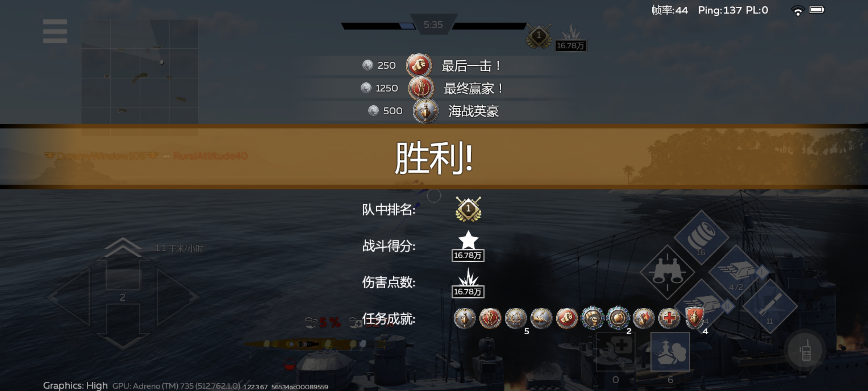This screenshot has height=391, width=868.
Task: Tap the binoculars zoom view button
Action: tap(667, 272)
